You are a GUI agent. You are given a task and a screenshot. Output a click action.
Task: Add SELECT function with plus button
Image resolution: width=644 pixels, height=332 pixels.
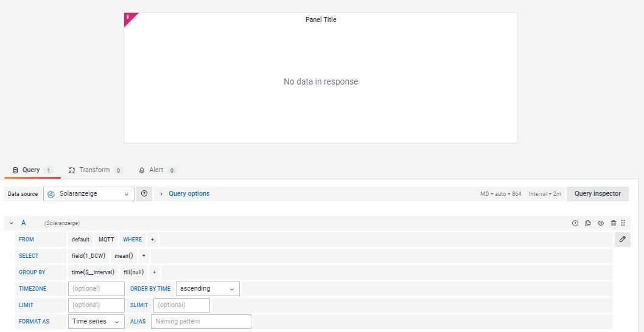pos(144,256)
